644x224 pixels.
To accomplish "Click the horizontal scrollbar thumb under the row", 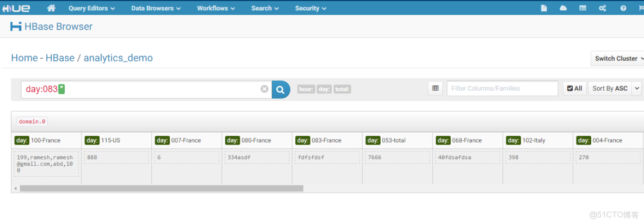I will (x=162, y=188).
